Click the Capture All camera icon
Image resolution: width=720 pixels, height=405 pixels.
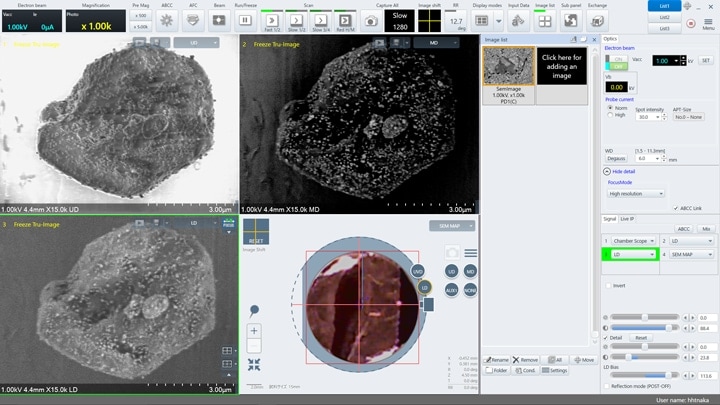click(370, 20)
